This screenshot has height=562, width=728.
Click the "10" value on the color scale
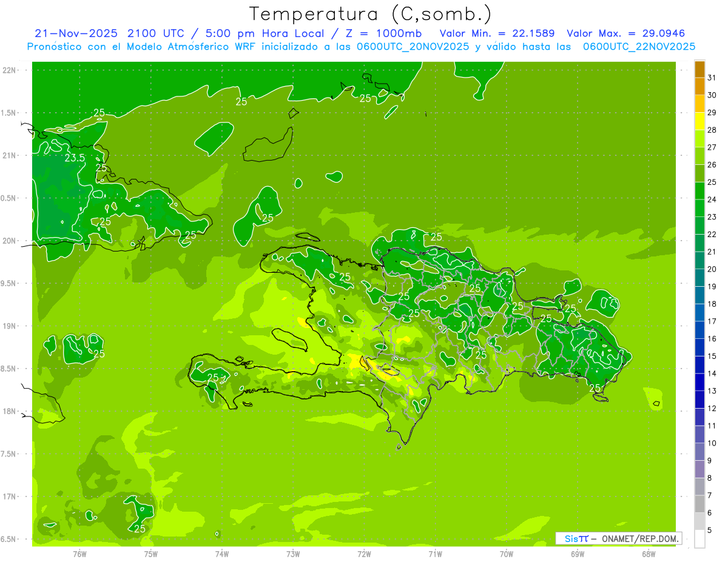[712, 443]
